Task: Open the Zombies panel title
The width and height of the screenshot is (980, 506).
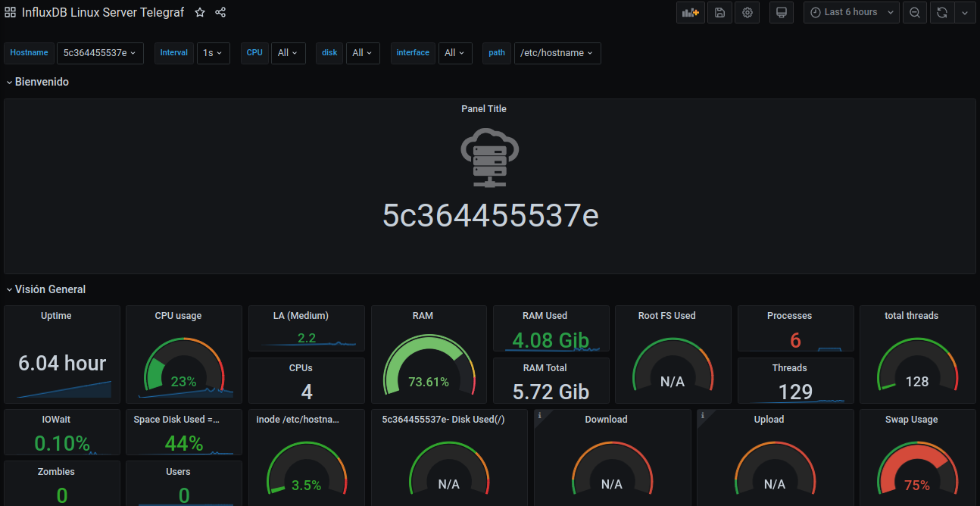Action: pyautogui.click(x=56, y=472)
